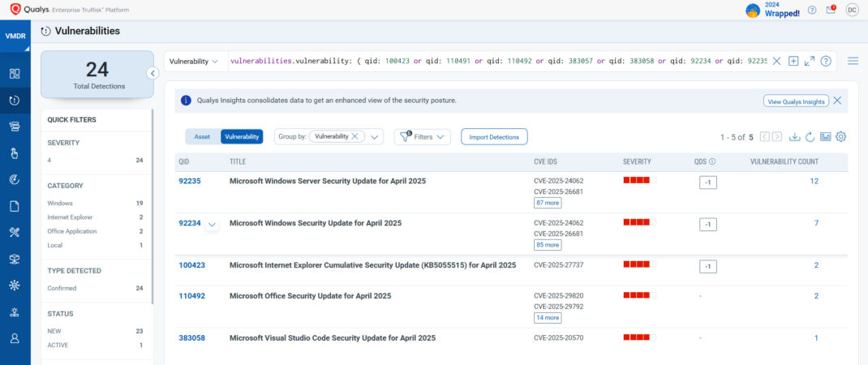
Task: Click into the QQL search query field
Action: pyautogui.click(x=498, y=62)
